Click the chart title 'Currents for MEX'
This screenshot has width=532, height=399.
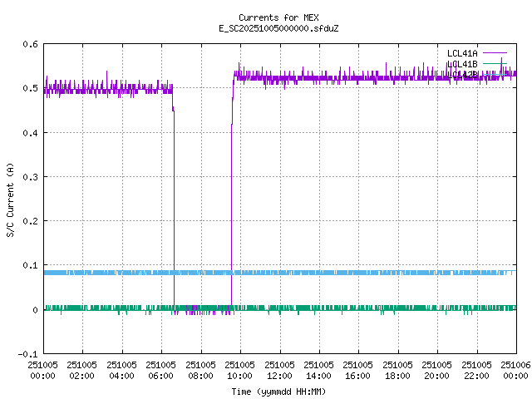pyautogui.click(x=278, y=17)
